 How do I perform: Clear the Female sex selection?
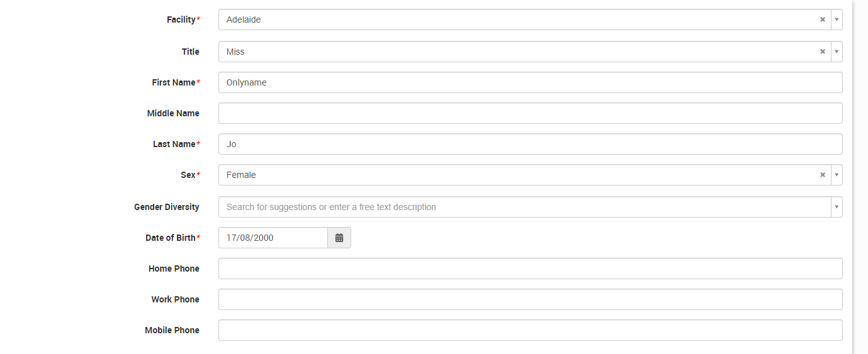tap(822, 175)
